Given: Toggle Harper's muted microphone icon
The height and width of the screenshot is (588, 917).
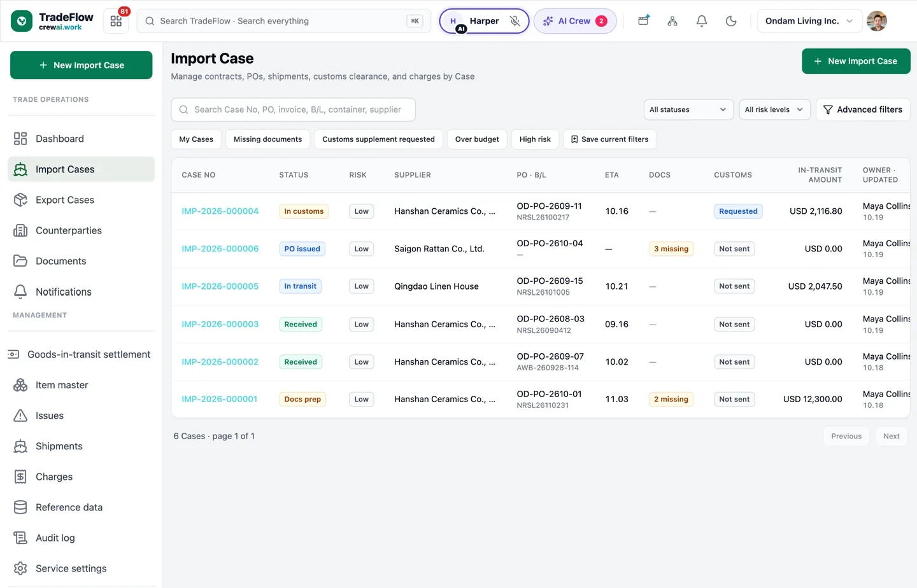Looking at the screenshot, I should pos(515,21).
